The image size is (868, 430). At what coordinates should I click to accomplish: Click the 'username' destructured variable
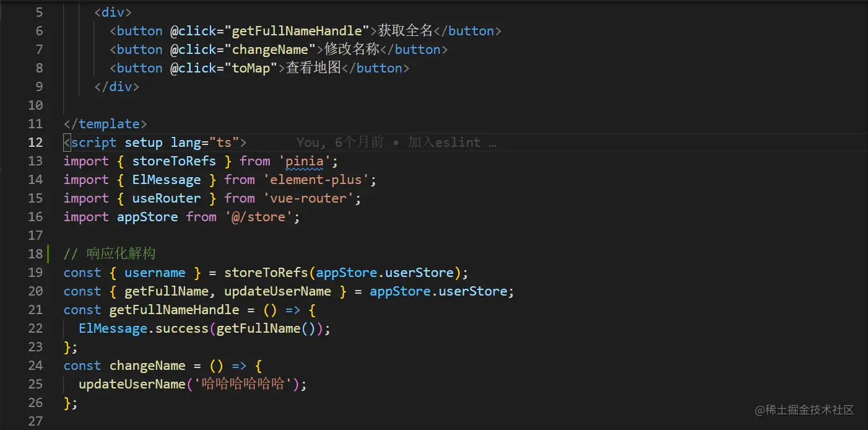[x=155, y=273]
